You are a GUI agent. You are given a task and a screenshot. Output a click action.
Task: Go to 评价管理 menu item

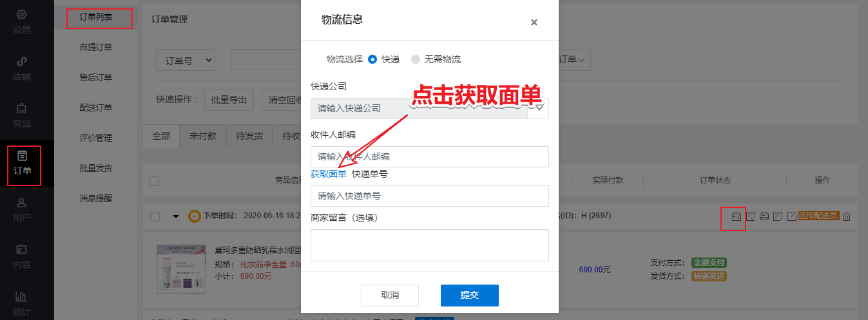[x=96, y=138]
